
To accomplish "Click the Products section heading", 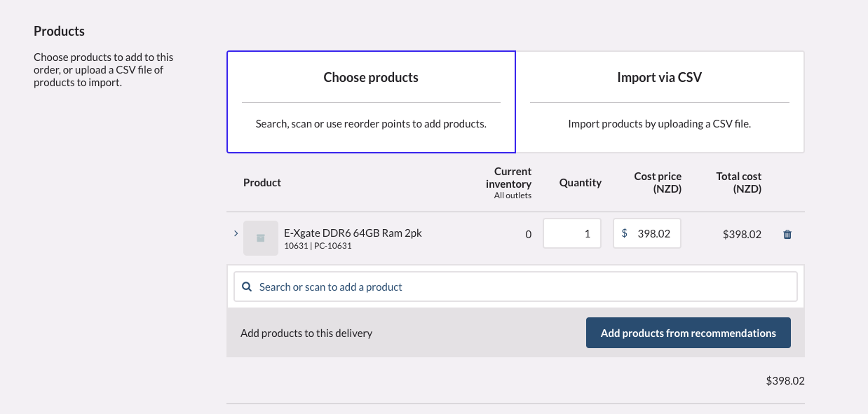I will (59, 31).
